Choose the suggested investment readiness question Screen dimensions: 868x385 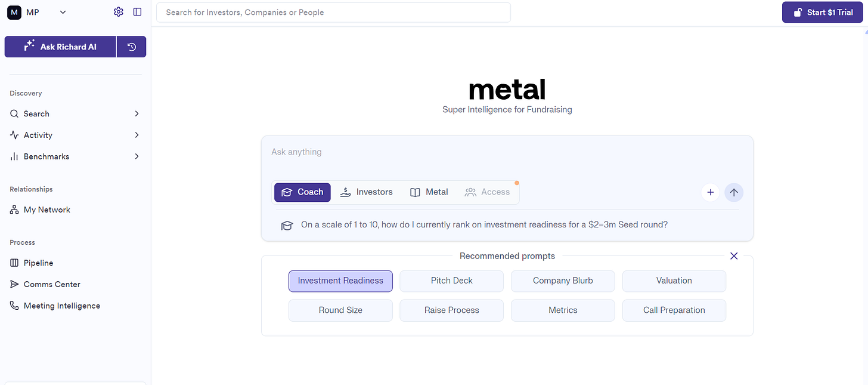(x=484, y=225)
